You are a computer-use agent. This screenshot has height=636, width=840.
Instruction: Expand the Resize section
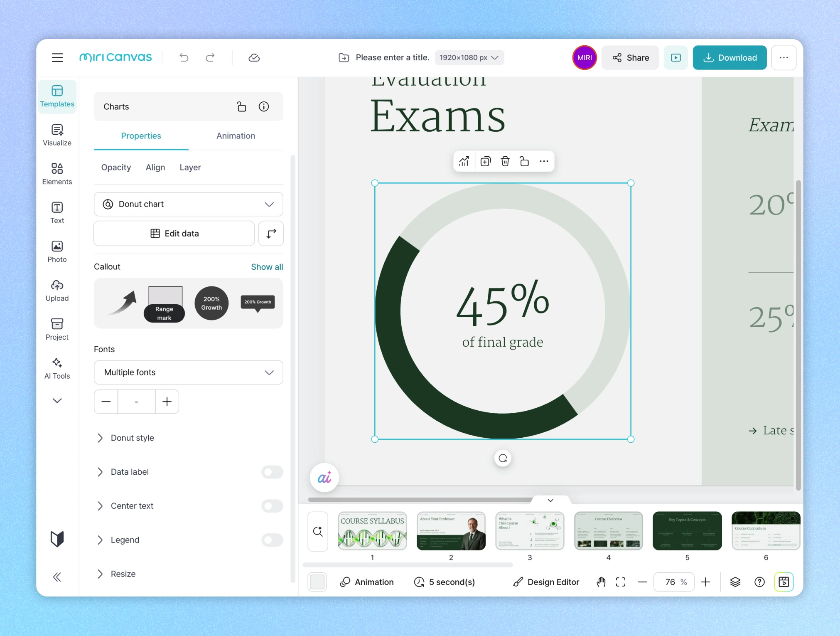pyautogui.click(x=117, y=574)
